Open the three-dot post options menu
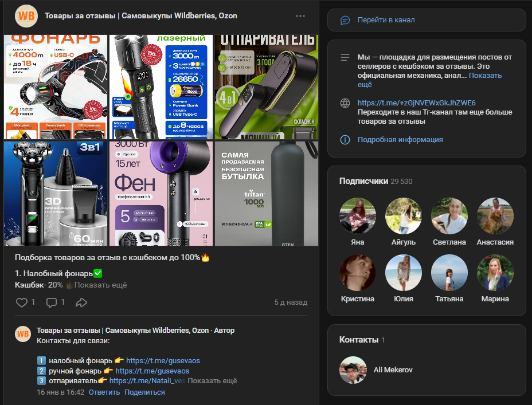Image resolution: width=532 pixels, height=405 pixels. [x=300, y=16]
